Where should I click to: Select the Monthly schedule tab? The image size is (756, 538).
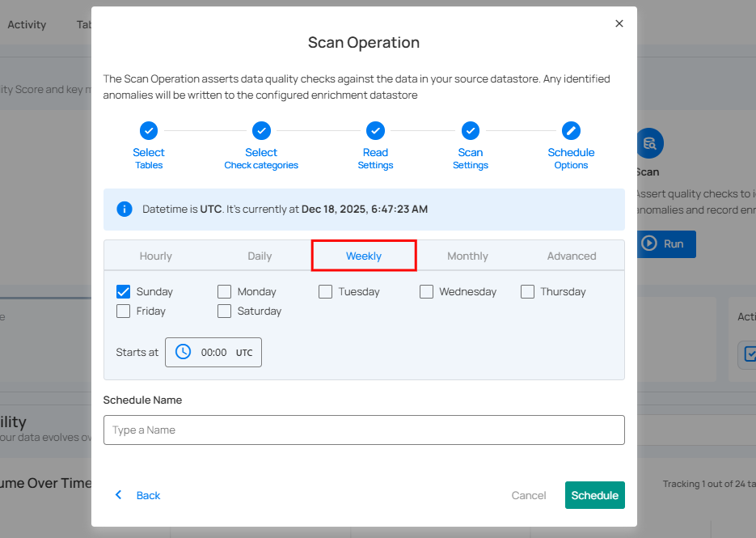(467, 256)
